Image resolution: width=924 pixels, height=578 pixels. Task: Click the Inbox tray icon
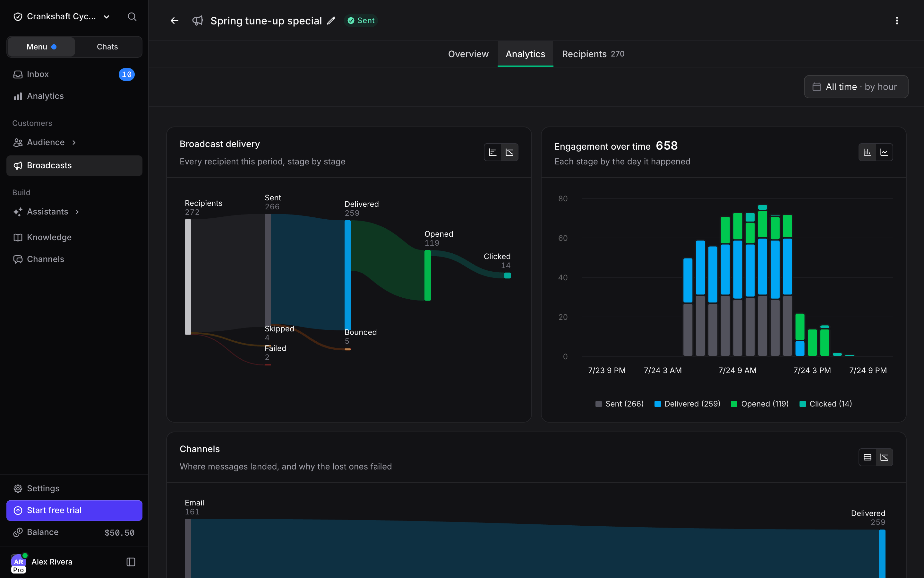pyautogui.click(x=18, y=74)
